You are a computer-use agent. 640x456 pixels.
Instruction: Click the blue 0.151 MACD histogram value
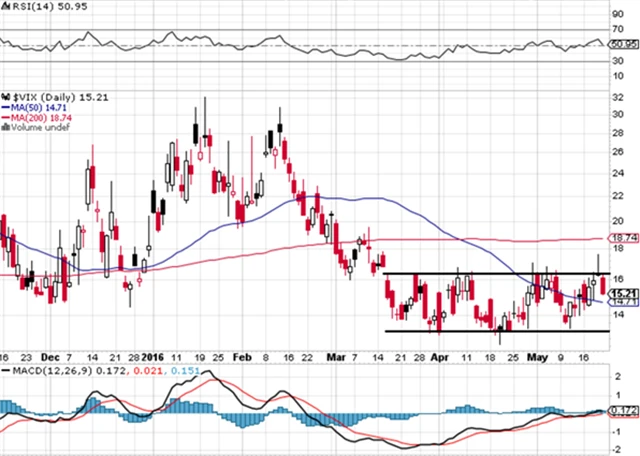point(185,371)
